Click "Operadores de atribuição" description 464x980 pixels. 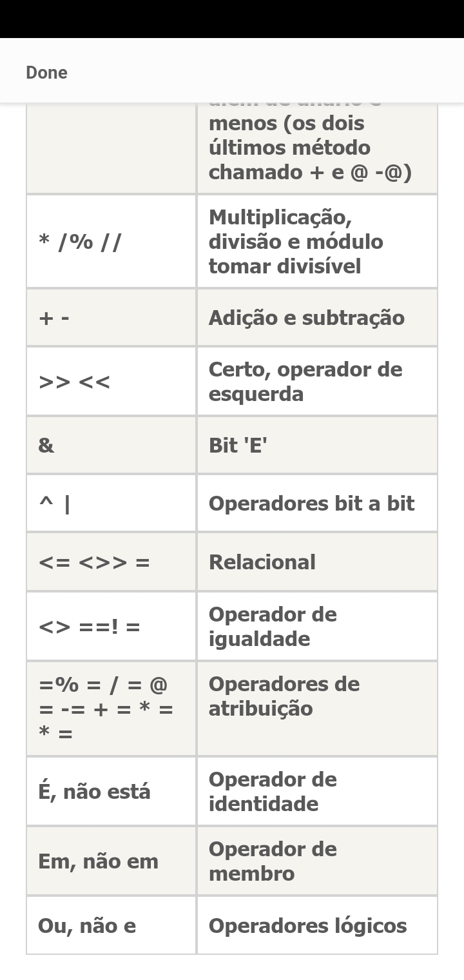(284, 696)
